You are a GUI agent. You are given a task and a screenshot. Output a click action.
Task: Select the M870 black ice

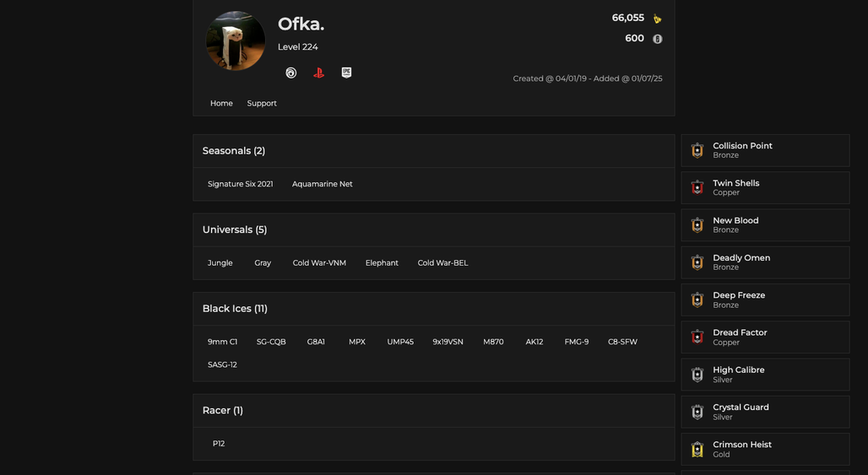coord(493,342)
